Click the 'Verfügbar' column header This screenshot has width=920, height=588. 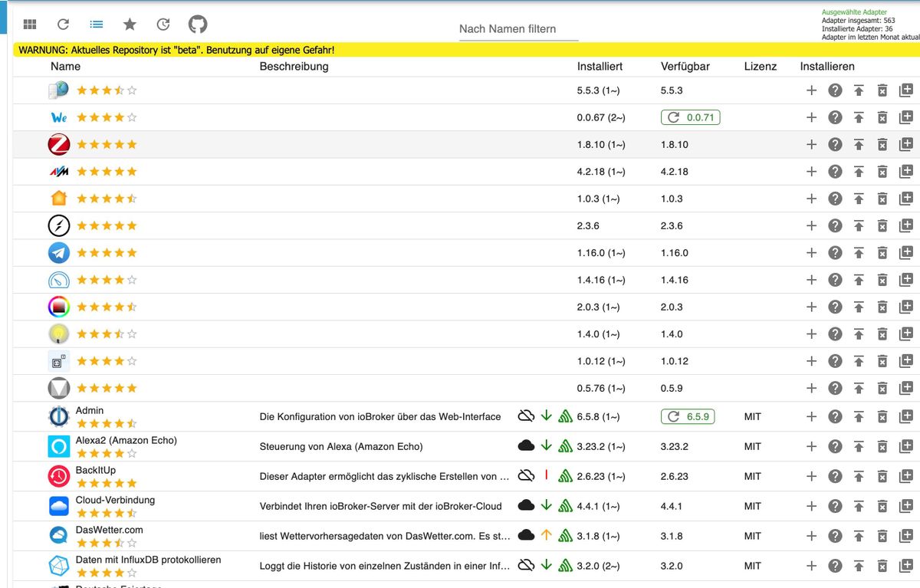[x=685, y=67]
